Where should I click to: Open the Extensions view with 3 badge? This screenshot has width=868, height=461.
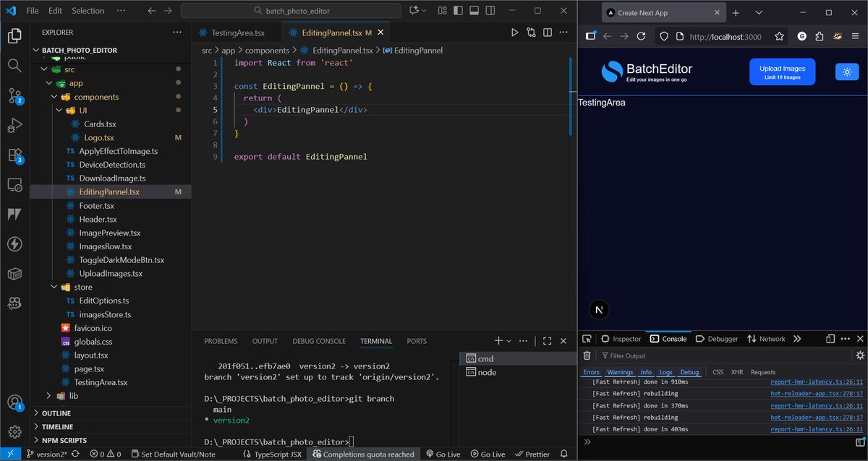pos(14,155)
